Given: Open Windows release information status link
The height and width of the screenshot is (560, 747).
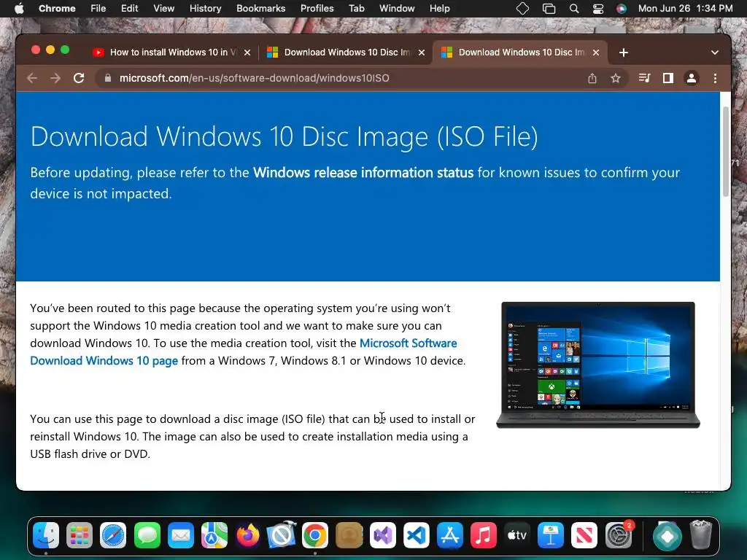Looking at the screenshot, I should pyautogui.click(x=363, y=172).
